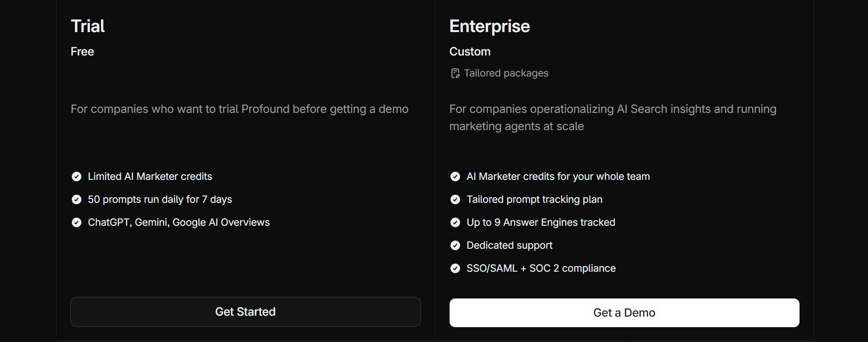Click checkmark icon beside Up to 9 Answer Engines
868x342 pixels.
(455, 222)
